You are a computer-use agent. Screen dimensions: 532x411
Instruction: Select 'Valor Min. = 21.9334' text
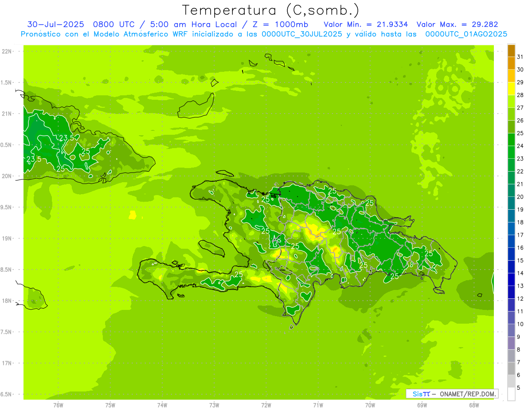366,24
